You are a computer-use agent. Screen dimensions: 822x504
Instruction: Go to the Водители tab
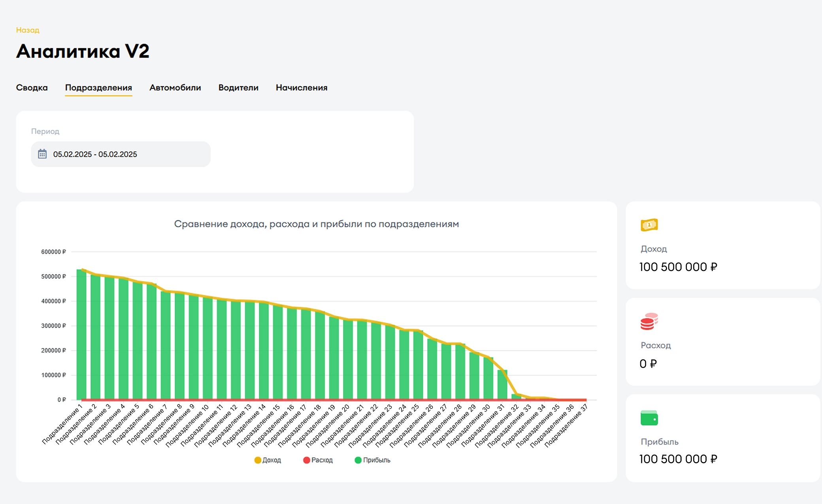(x=238, y=88)
